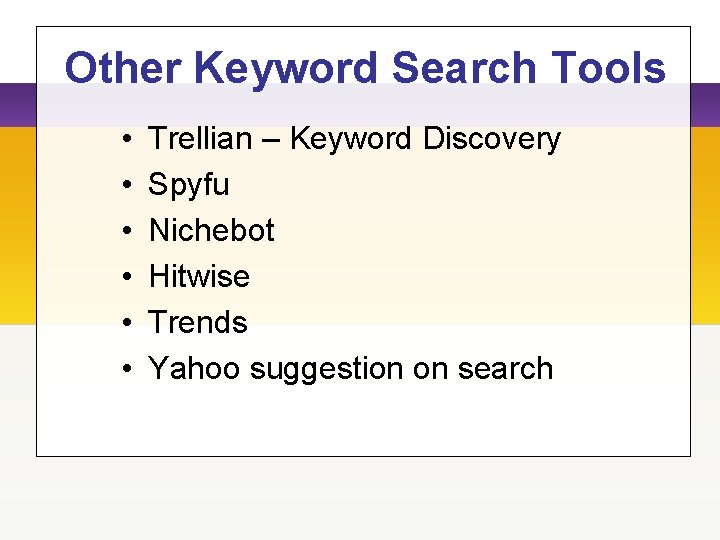
Task: Click the bullet dot before Trellian
Action: tap(127, 139)
